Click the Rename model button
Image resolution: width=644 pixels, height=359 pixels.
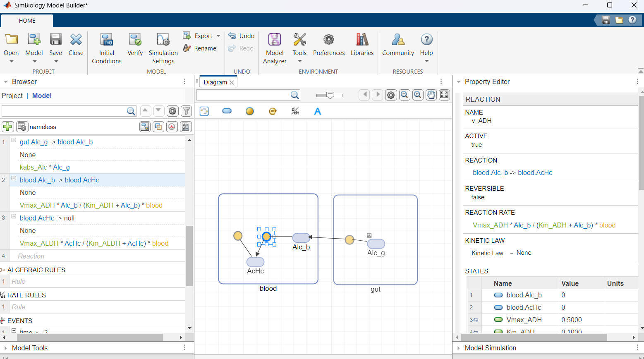(x=200, y=48)
